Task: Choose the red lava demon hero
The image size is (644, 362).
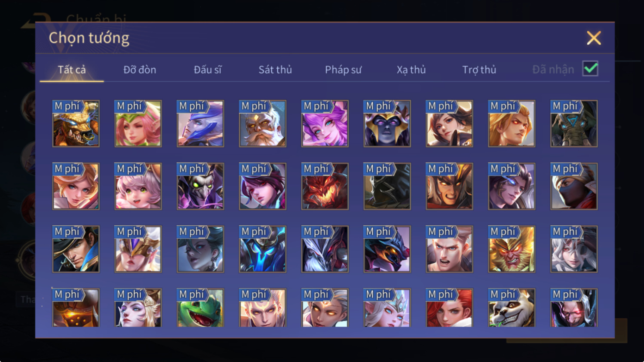Action: (x=325, y=187)
